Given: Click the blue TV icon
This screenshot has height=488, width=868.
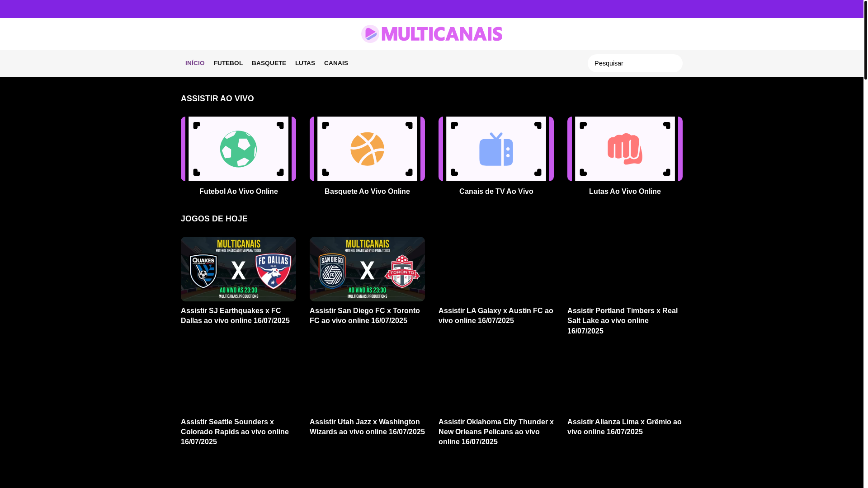Looking at the screenshot, I should pos(496,149).
